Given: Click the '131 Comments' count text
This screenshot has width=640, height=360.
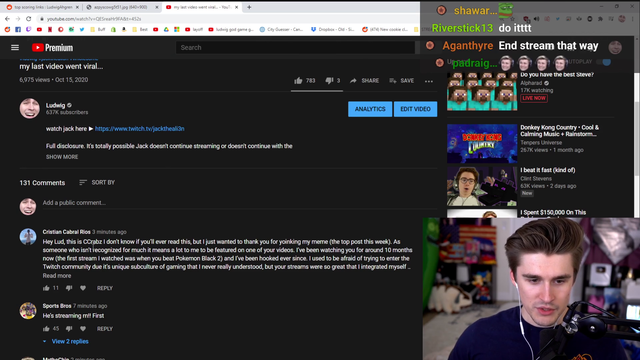Looking at the screenshot, I should click(42, 183).
